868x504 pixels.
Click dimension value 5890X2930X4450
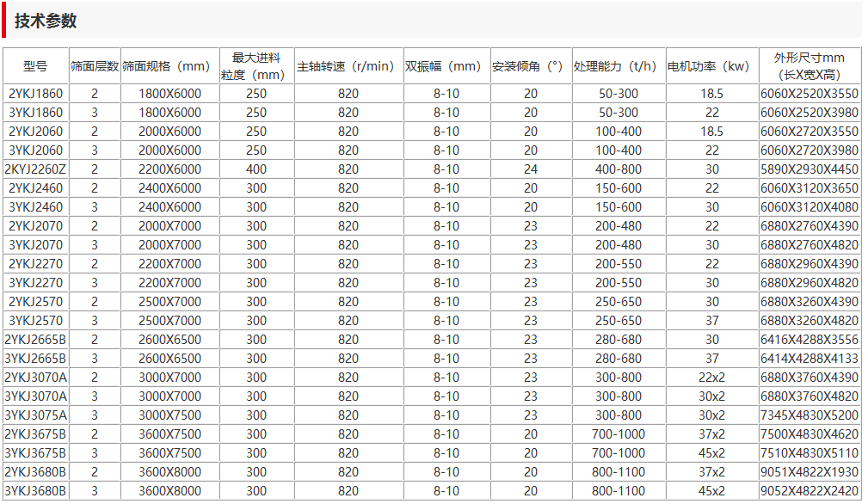point(810,169)
